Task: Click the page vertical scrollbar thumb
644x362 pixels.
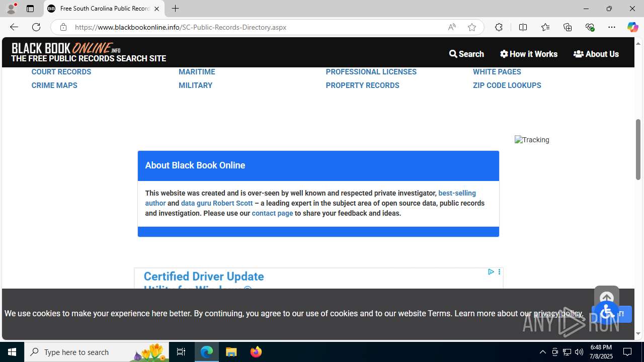Action: (x=638, y=149)
